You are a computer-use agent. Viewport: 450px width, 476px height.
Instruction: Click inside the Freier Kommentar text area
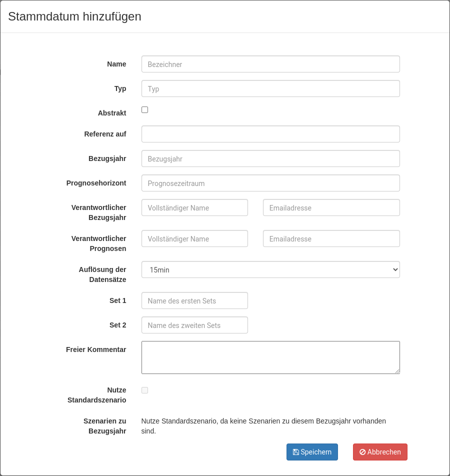click(x=270, y=357)
